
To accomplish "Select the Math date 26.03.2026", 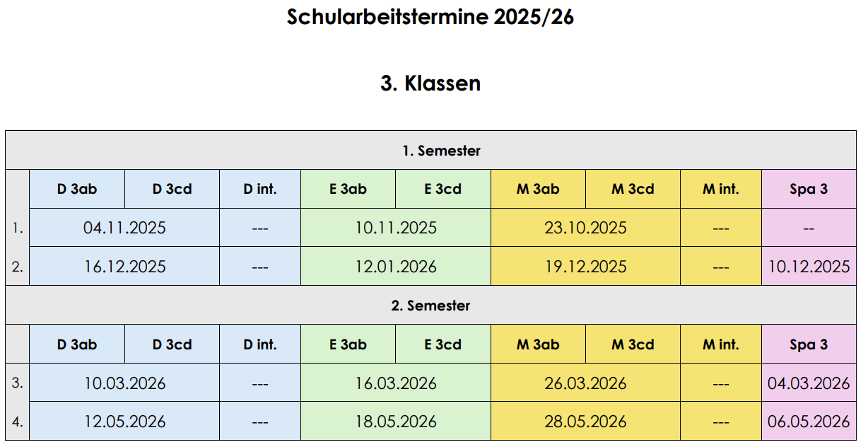I will (585, 383).
